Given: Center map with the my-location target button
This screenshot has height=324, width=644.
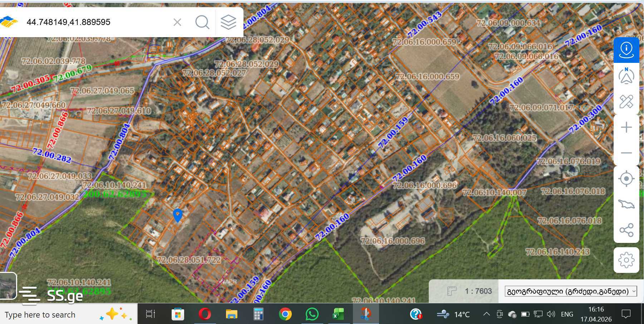Looking at the screenshot, I should (626, 179).
